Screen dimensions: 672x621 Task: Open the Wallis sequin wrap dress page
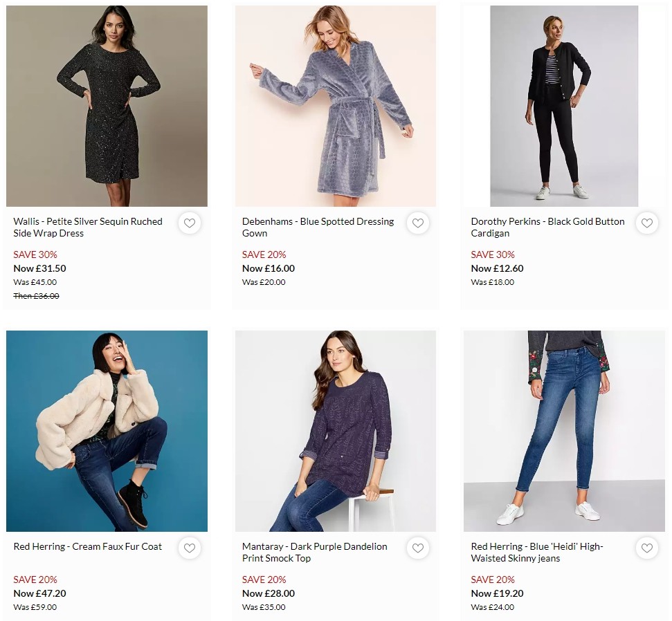(x=88, y=227)
